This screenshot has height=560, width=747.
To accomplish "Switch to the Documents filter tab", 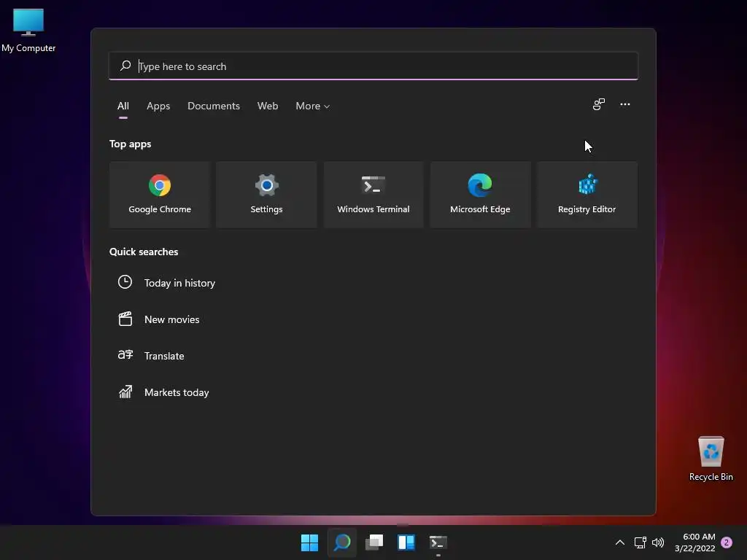I will [214, 106].
